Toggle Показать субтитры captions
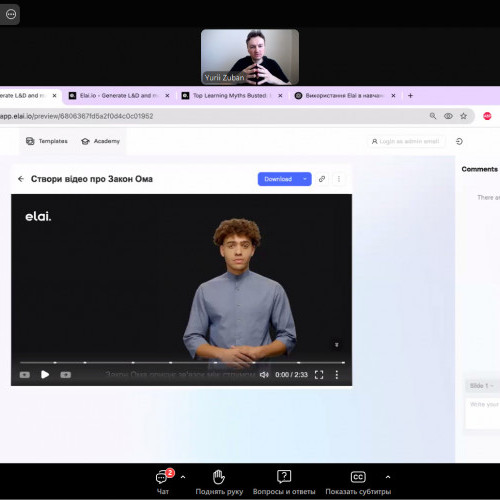Viewport: 500px width, 500px height. point(358,482)
